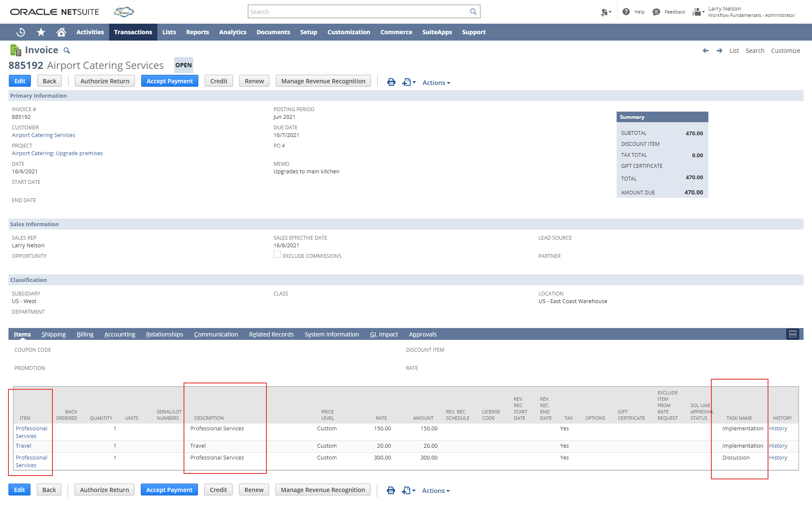This screenshot has height=506, width=812.
Task: Switch to the GL Impact subtab
Action: tap(384, 334)
